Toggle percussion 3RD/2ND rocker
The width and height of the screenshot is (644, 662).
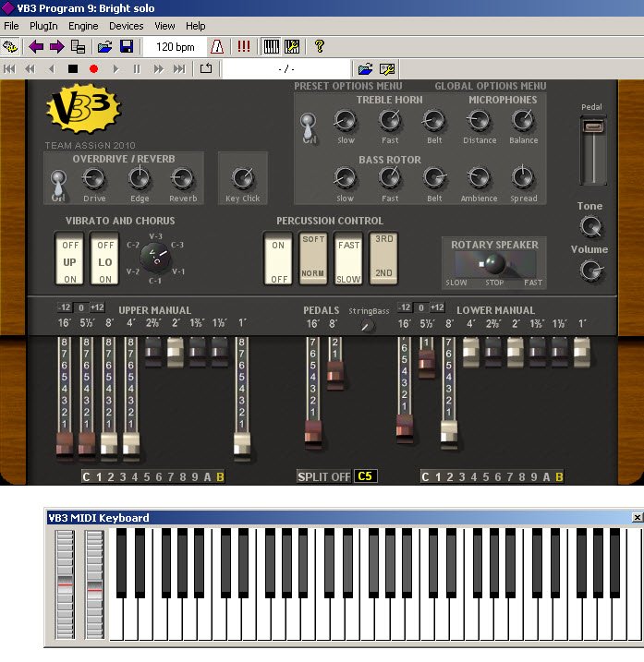(383, 258)
